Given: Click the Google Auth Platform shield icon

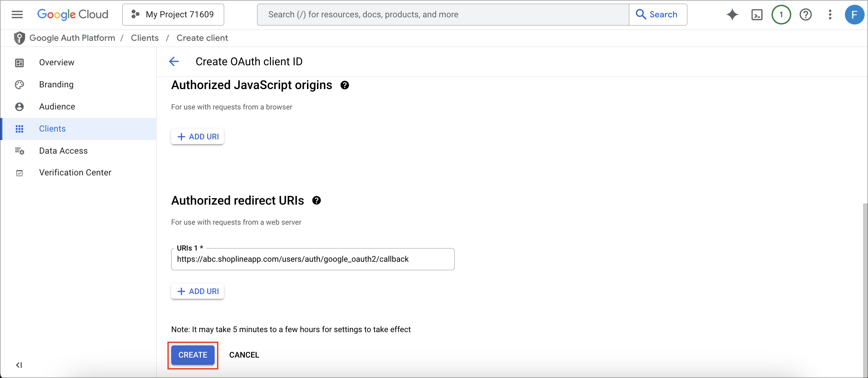Looking at the screenshot, I should (x=20, y=38).
